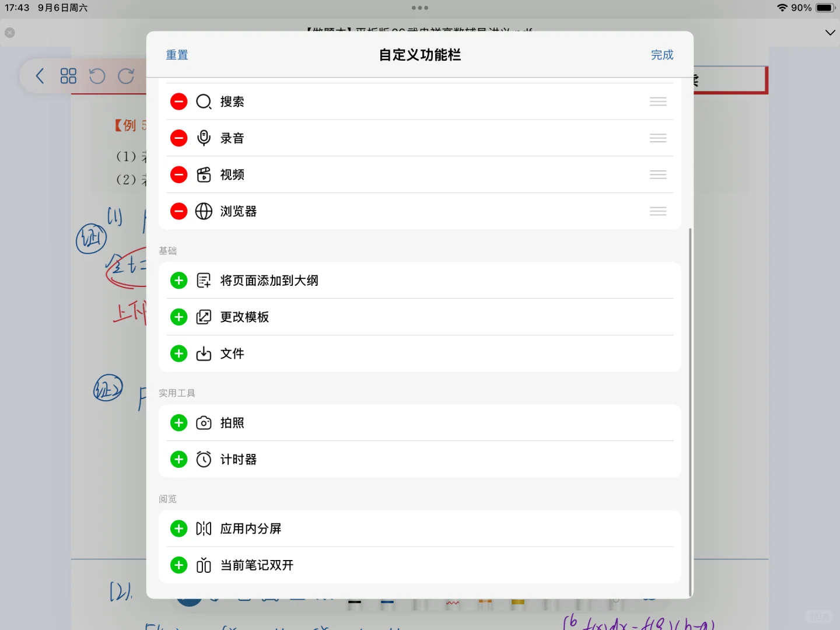Image resolution: width=840 pixels, height=630 pixels.
Task: Redo the last action
Action: coord(126,76)
